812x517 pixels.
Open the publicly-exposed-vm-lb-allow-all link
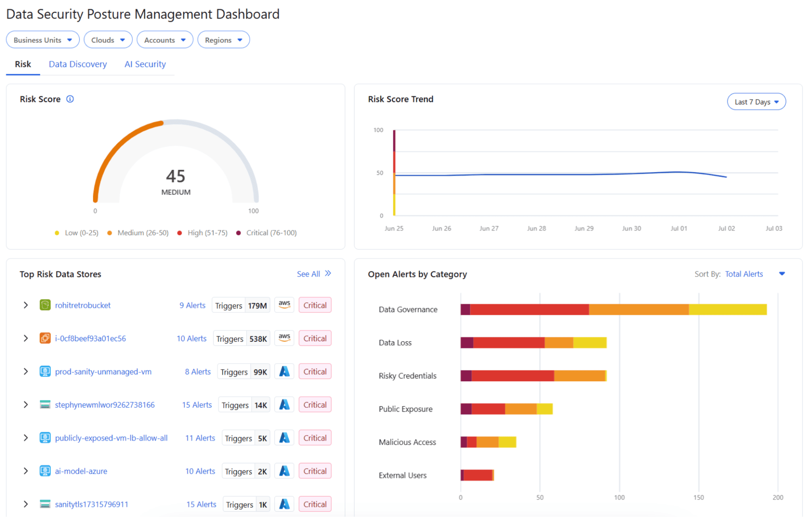(x=111, y=438)
